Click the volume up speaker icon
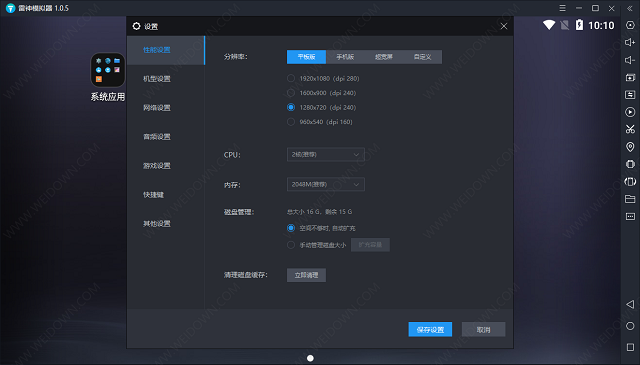Viewport: 640px width, 365px height. [x=630, y=42]
